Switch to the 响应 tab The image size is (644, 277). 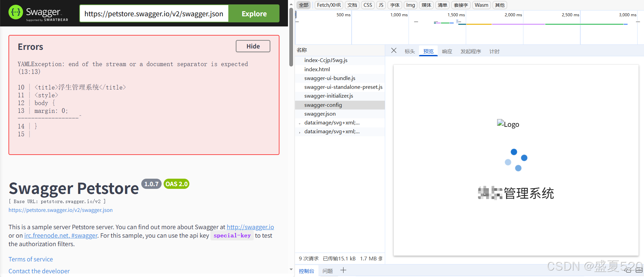[x=447, y=51]
